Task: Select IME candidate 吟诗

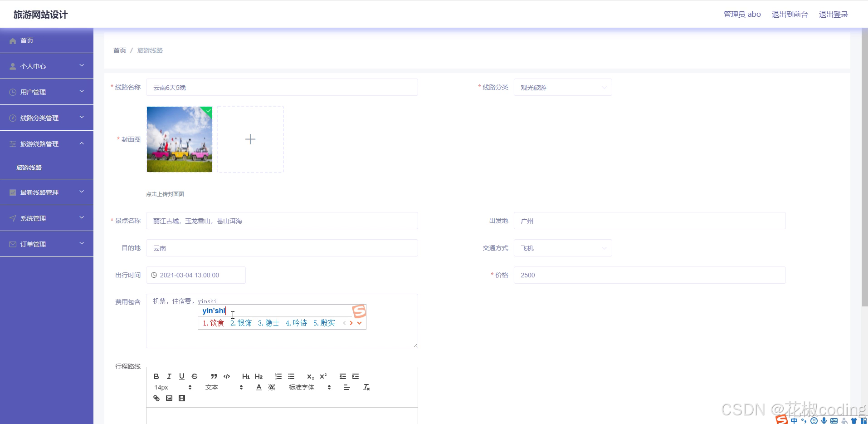Action: coord(296,323)
